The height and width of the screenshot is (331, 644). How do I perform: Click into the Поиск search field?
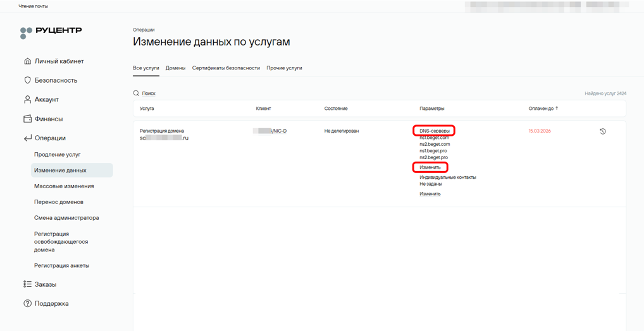(149, 93)
